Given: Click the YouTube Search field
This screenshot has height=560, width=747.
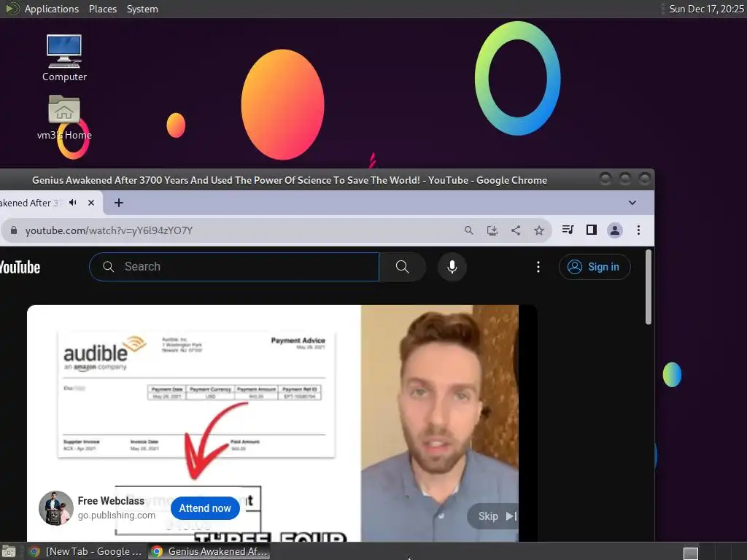Looking at the screenshot, I should pos(234,267).
